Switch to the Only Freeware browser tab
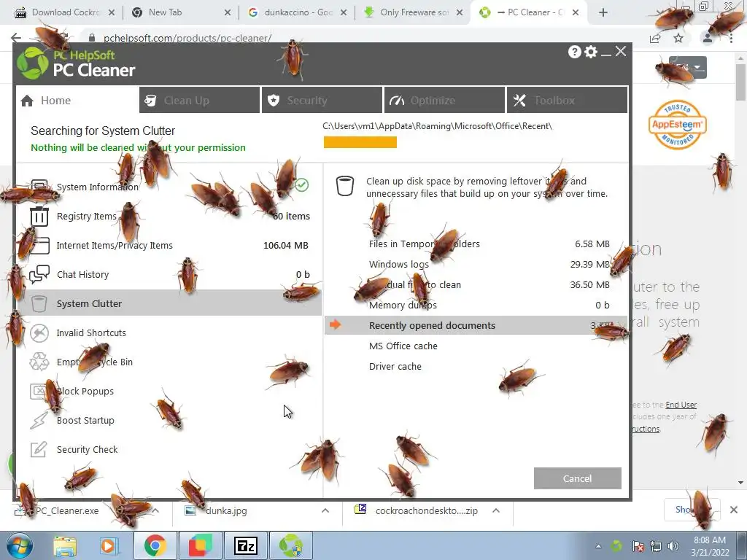747x560 pixels. (x=411, y=12)
